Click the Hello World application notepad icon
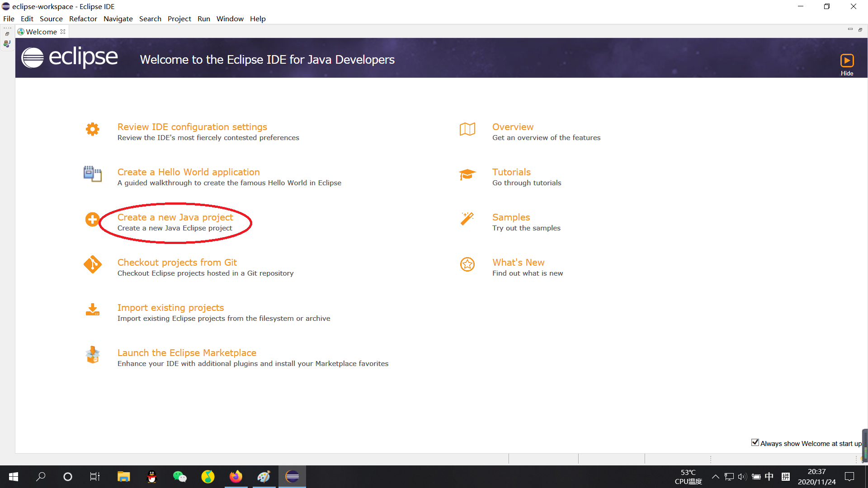Screen dimensions: 868x488 [92, 174]
